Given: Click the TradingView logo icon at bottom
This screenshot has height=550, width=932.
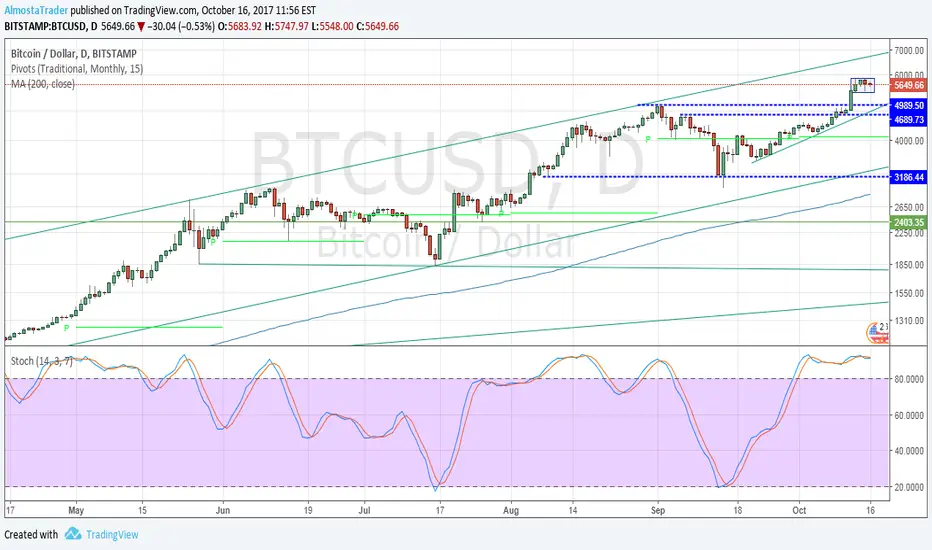Looking at the screenshot, I should point(73,534).
